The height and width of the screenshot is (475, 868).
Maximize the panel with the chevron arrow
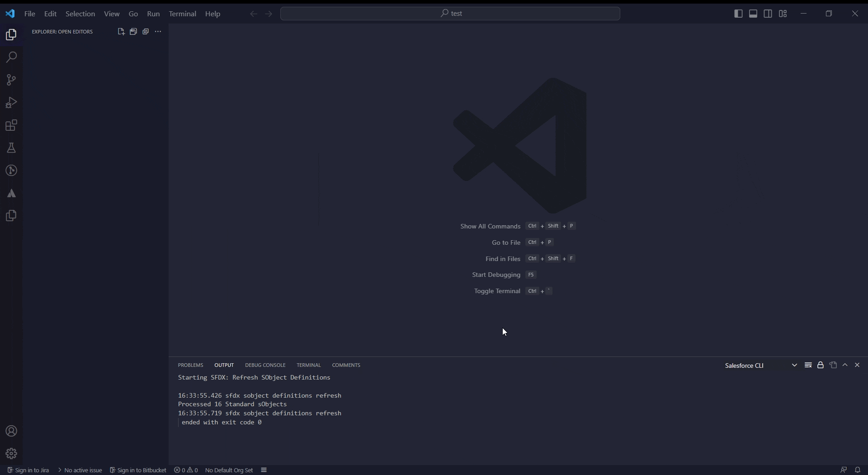[x=845, y=365]
